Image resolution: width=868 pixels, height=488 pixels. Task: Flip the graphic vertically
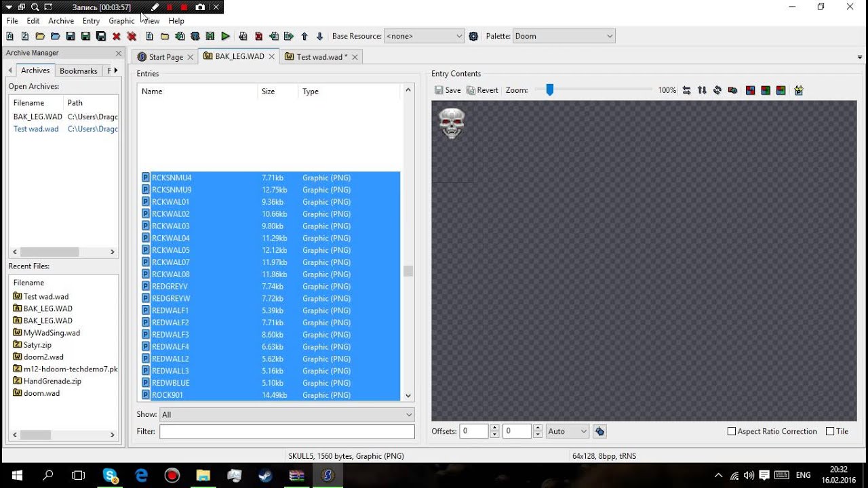pyautogui.click(x=702, y=90)
